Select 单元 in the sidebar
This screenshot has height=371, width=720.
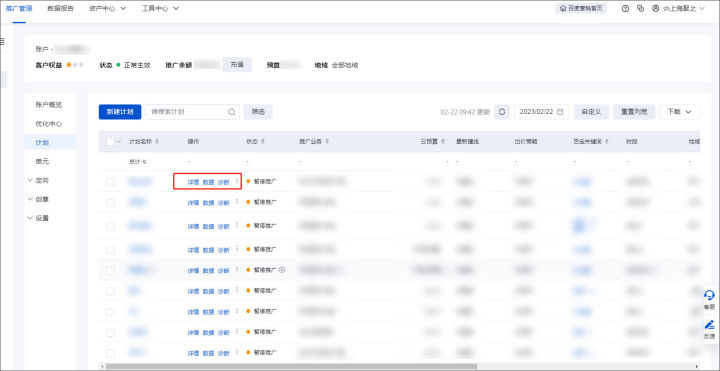pos(42,162)
